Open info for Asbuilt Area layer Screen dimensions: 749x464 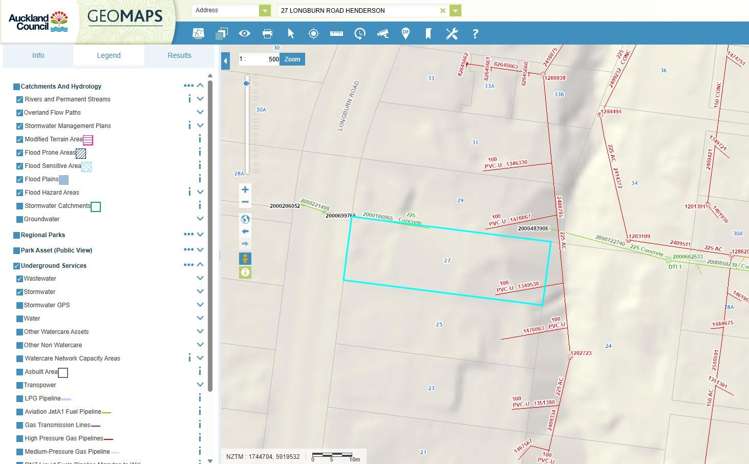point(200,371)
